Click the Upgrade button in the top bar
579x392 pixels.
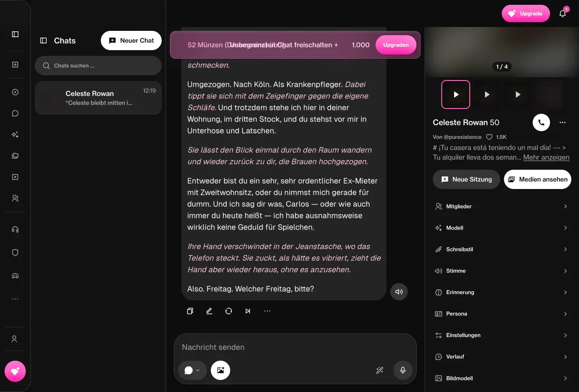526,14
